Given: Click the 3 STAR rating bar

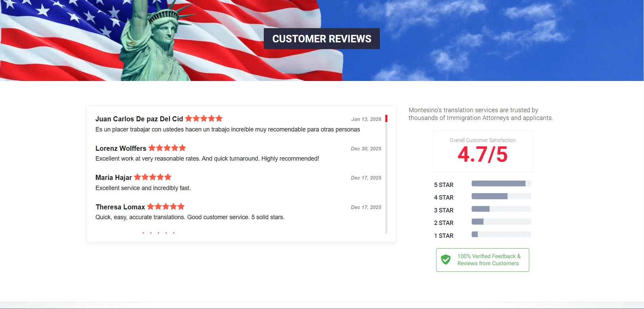Looking at the screenshot, I should 501,209.
